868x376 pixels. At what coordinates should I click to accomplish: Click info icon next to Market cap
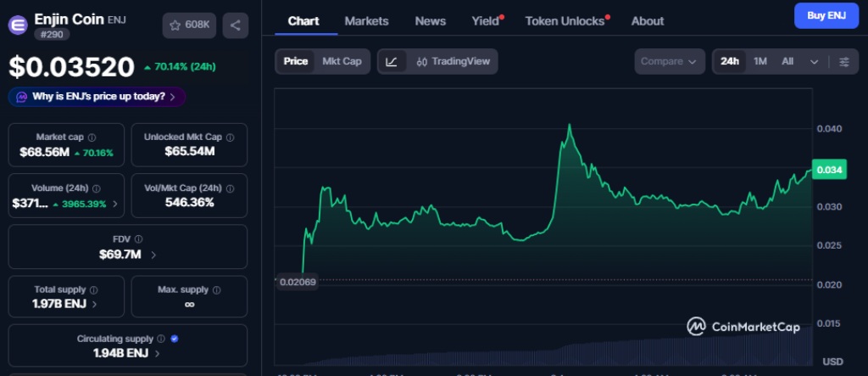point(92,137)
